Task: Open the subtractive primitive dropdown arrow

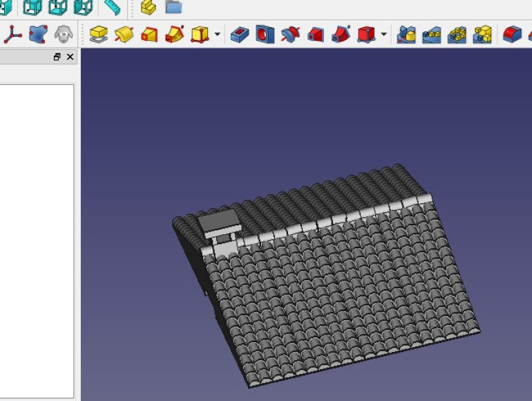Action: click(x=383, y=34)
